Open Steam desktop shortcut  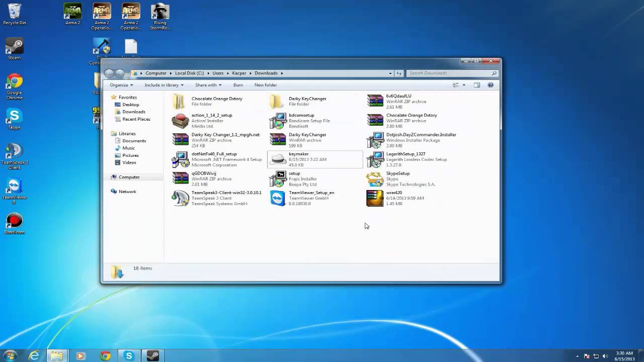coord(14,49)
